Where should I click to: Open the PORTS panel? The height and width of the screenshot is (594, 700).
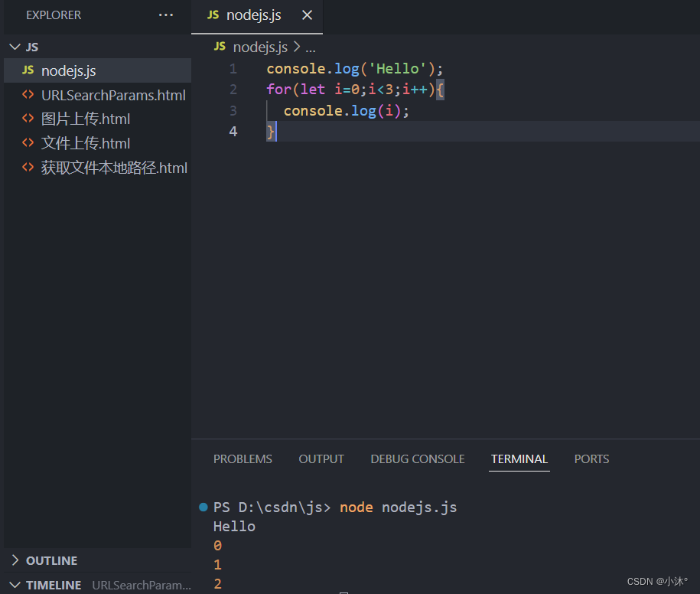click(x=591, y=459)
